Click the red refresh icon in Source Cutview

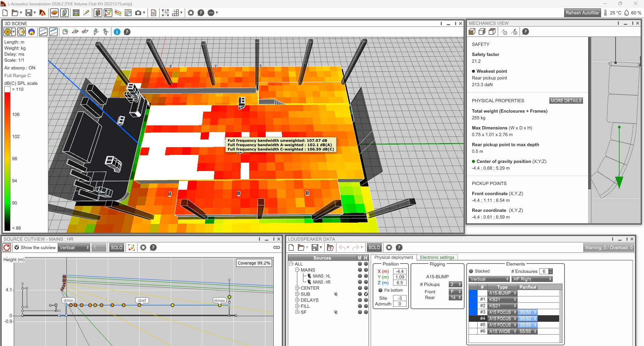pyautogui.click(x=7, y=247)
